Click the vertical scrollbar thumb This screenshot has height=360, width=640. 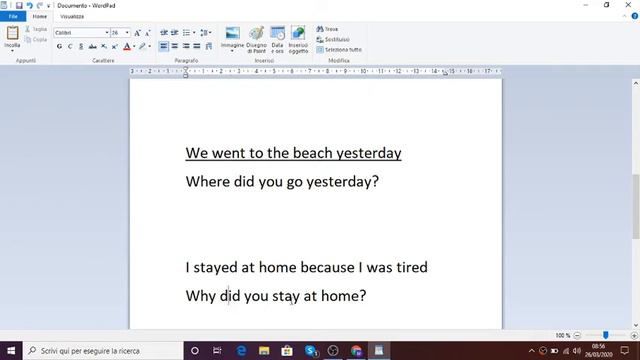click(x=636, y=206)
